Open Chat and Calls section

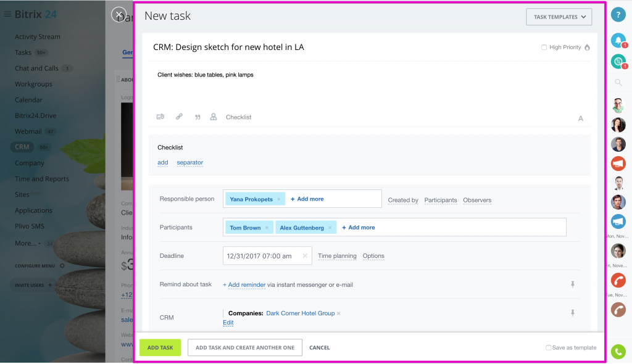click(36, 68)
